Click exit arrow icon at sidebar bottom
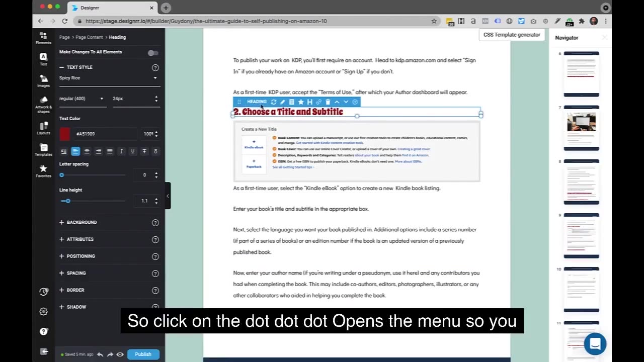The height and width of the screenshot is (362, 644). (x=43, y=351)
